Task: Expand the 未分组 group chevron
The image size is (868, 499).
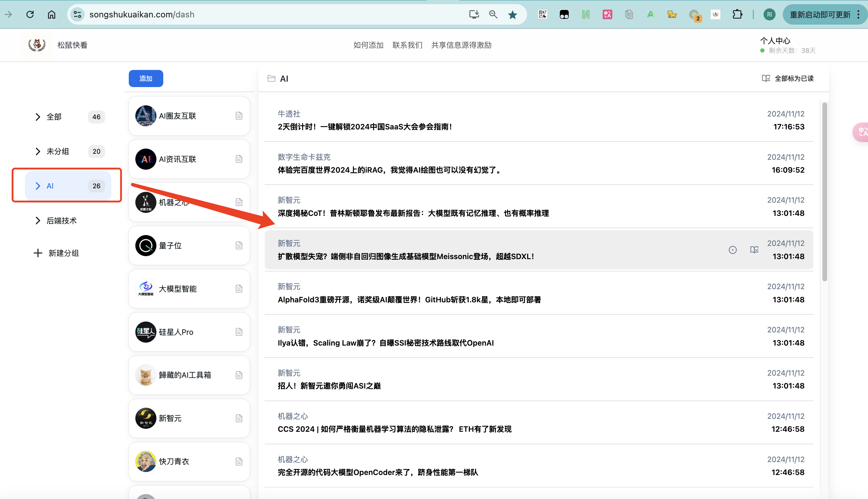Action: coord(38,152)
